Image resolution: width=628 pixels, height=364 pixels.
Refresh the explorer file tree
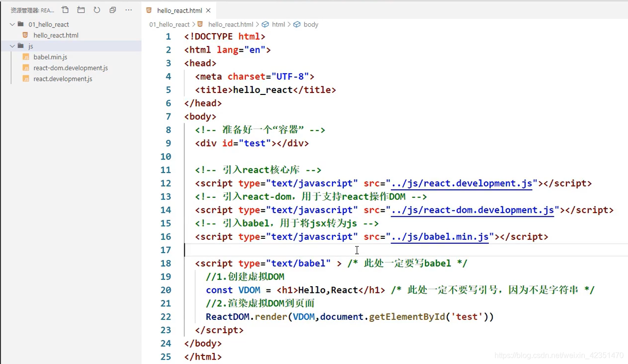coord(97,10)
